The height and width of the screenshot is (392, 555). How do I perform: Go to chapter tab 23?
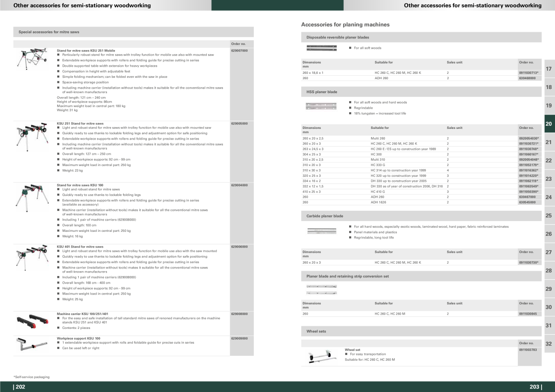coord(549,179)
